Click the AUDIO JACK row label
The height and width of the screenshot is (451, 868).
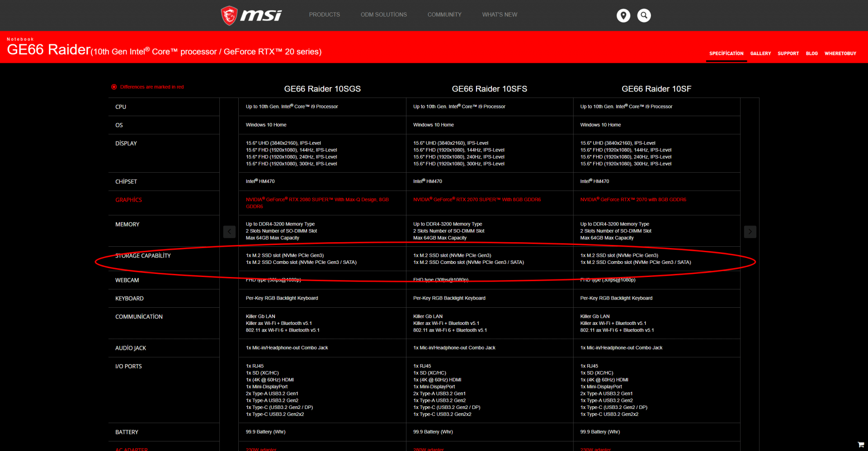[x=131, y=348]
